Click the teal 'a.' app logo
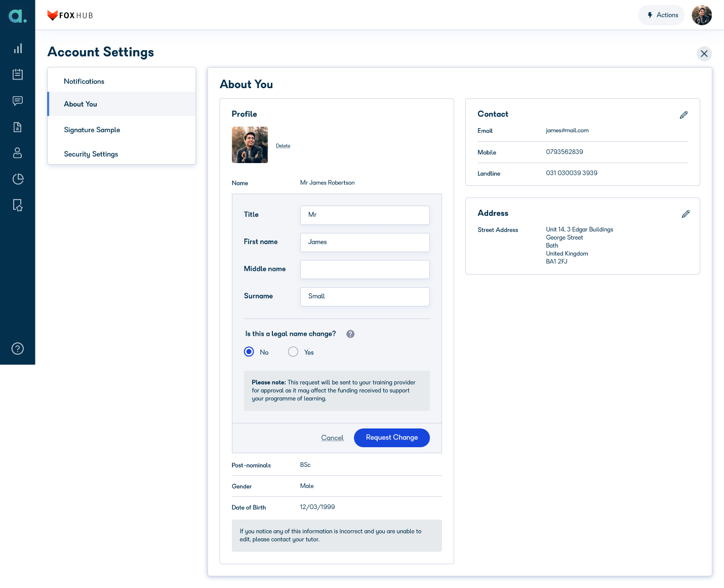The image size is (724, 588). click(x=18, y=16)
